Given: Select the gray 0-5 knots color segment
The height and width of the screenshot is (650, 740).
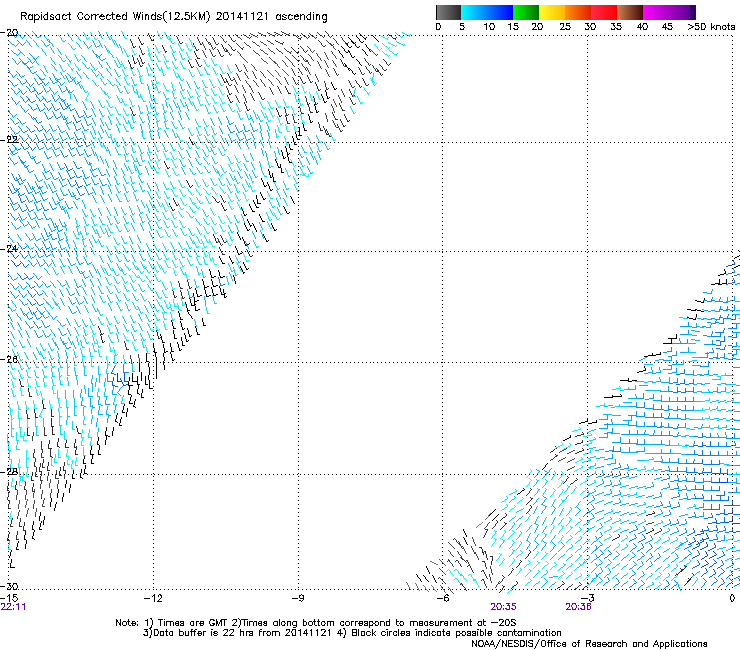Looking at the screenshot, I should pyautogui.click(x=448, y=12).
